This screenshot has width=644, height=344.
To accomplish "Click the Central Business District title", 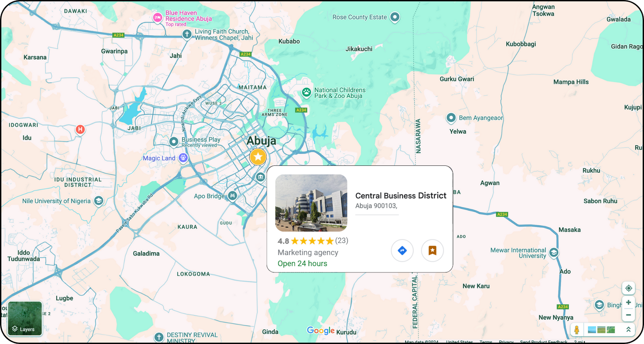I will (401, 196).
